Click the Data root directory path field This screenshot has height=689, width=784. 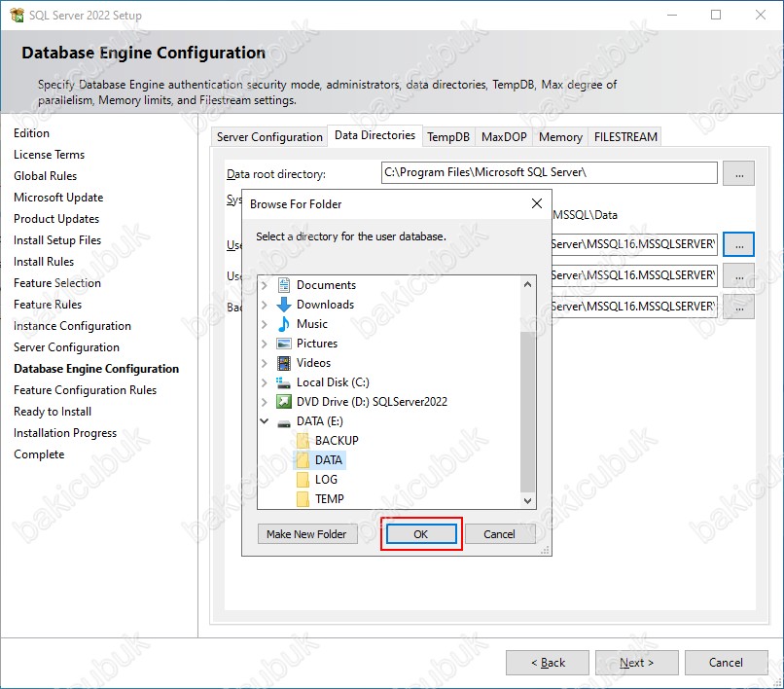point(549,172)
